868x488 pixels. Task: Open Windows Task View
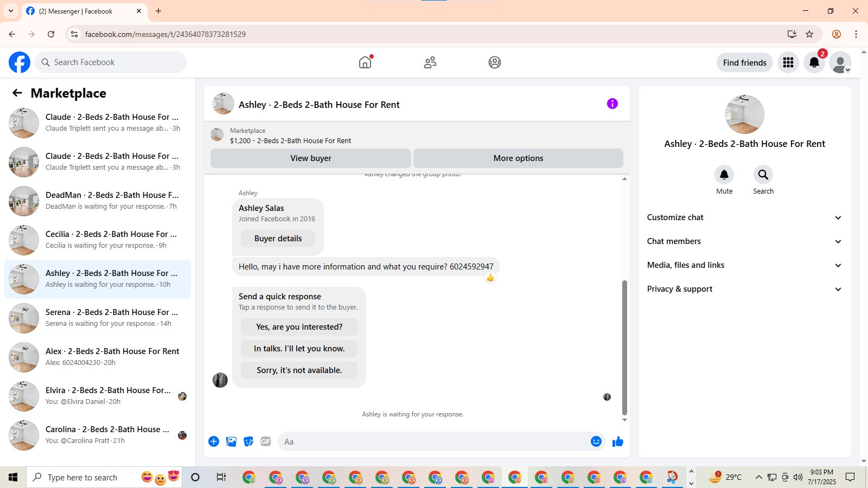tap(221, 477)
